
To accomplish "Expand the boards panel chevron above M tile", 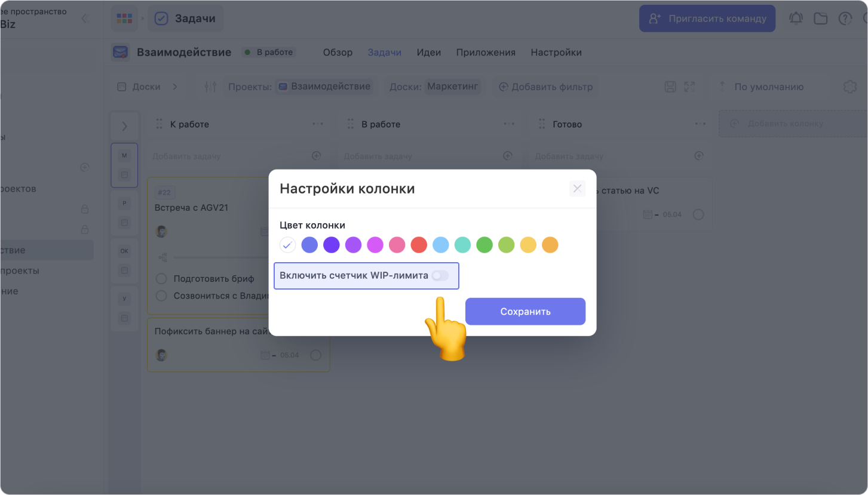I will pos(124,126).
